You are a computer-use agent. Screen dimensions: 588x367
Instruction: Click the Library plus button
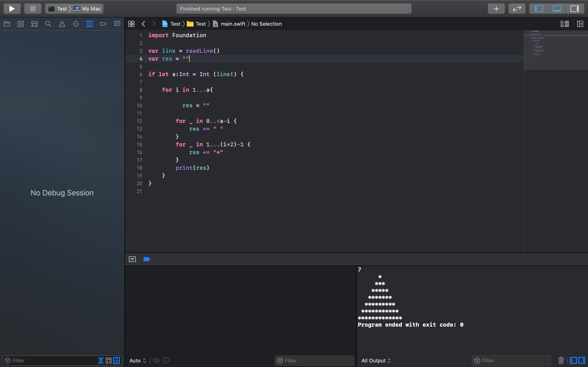[496, 9]
